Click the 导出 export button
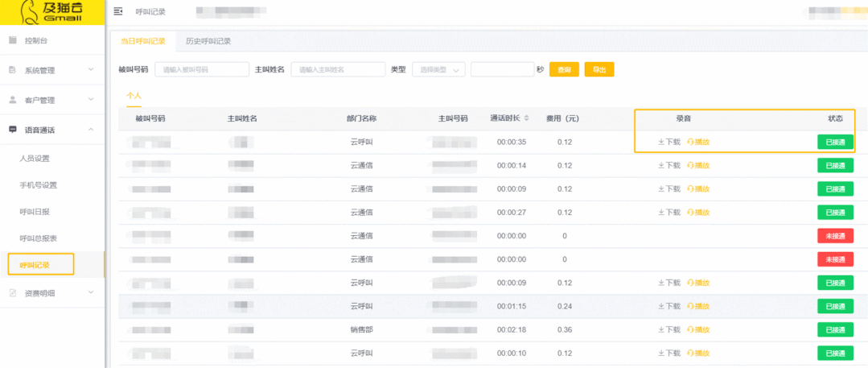Viewport: 868px width, 368px height. 599,70
